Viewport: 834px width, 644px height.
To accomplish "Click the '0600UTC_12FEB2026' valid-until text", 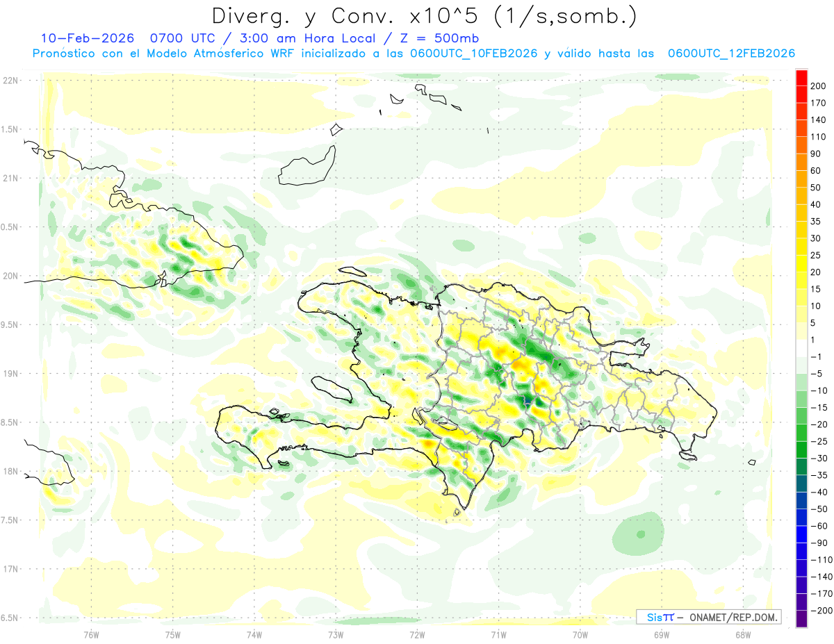I will click(731, 53).
